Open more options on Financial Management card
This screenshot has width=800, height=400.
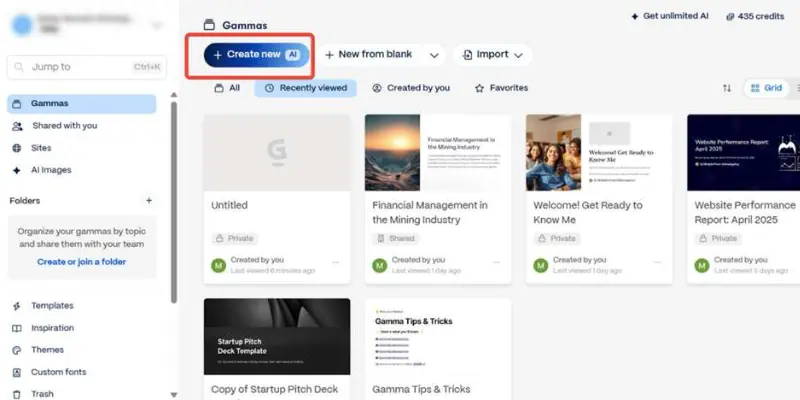tap(496, 263)
